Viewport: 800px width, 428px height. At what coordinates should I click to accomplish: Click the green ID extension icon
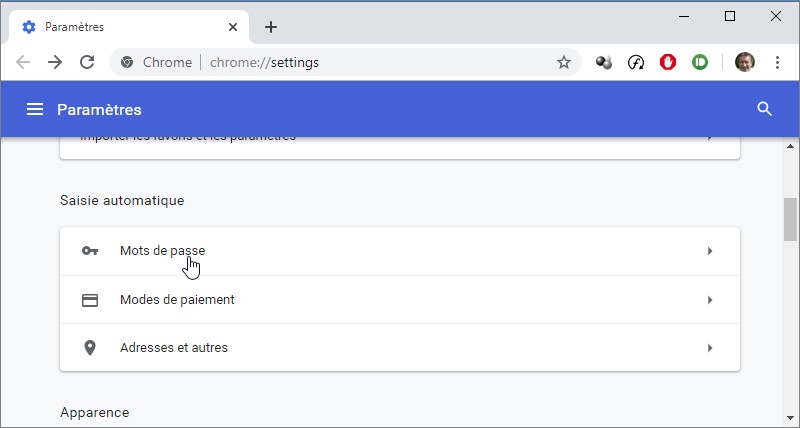click(x=700, y=62)
